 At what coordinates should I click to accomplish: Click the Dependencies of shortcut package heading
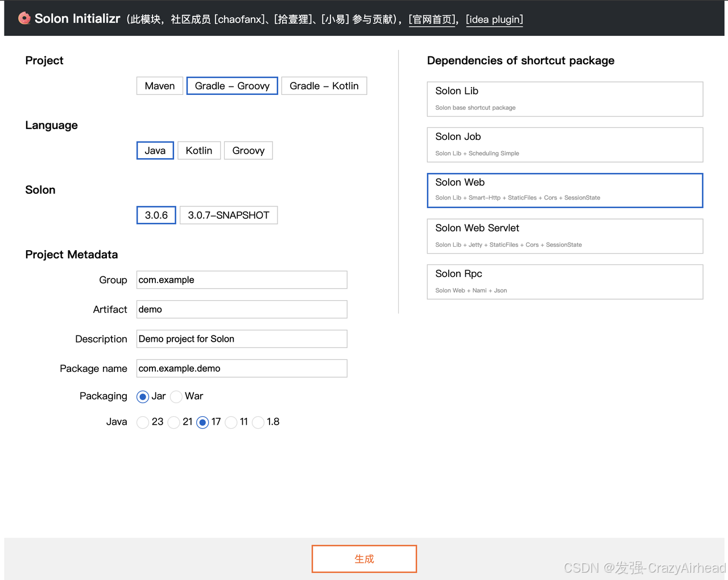[x=521, y=61]
